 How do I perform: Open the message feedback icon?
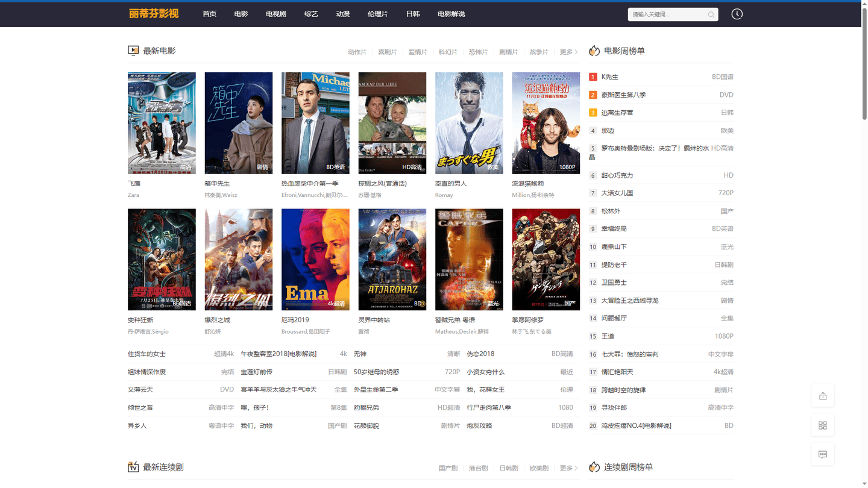pyautogui.click(x=823, y=454)
